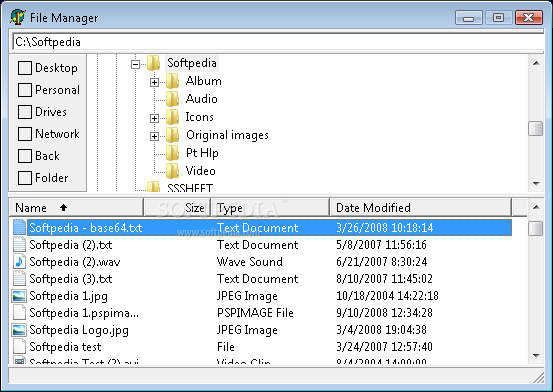Click the file list scrollbar thumb
Viewport: 553px width, 392px height.
(x=536, y=228)
